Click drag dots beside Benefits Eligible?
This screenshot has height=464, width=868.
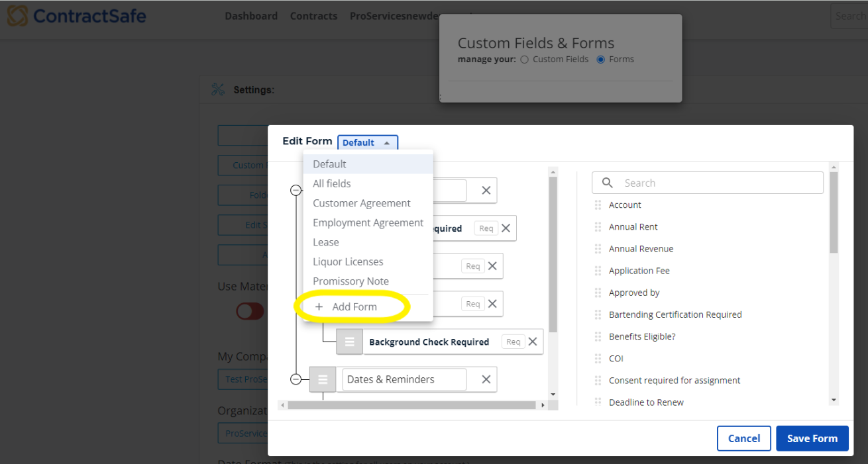(x=598, y=336)
